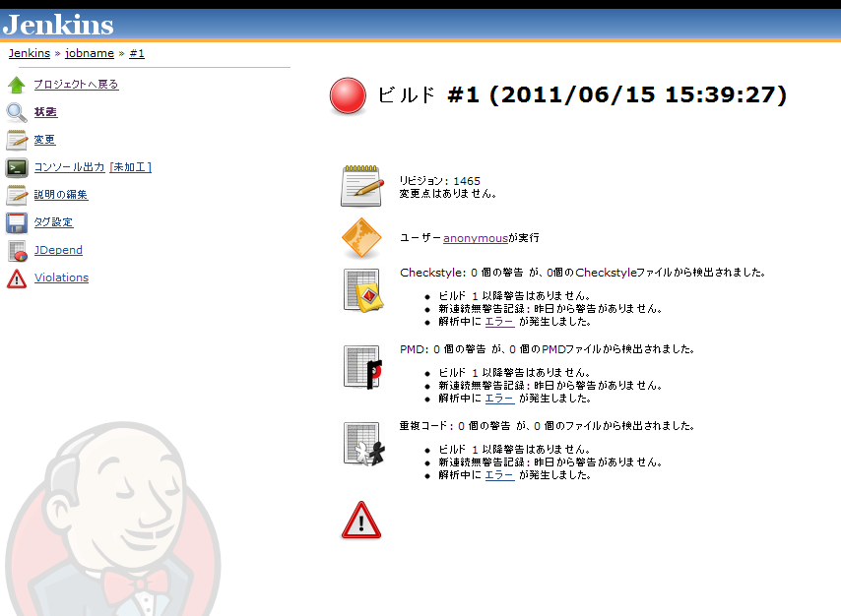Click the duplicate code result icon
The image size is (841, 616).
coord(363,444)
